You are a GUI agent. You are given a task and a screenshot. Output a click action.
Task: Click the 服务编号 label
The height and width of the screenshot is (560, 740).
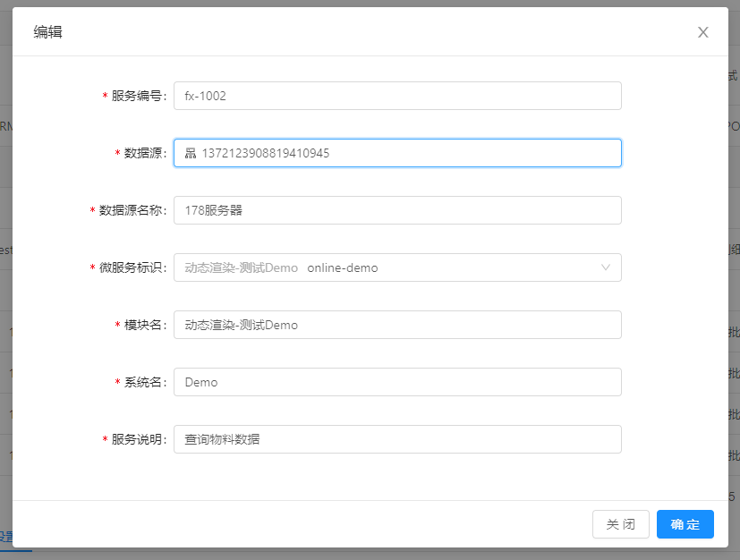(137, 96)
